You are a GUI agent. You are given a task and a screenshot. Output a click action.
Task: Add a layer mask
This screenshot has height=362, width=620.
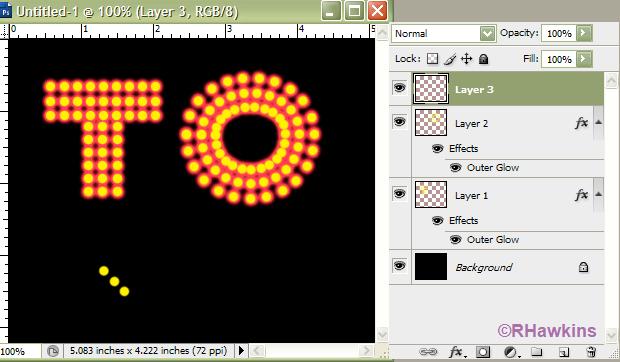point(483,352)
